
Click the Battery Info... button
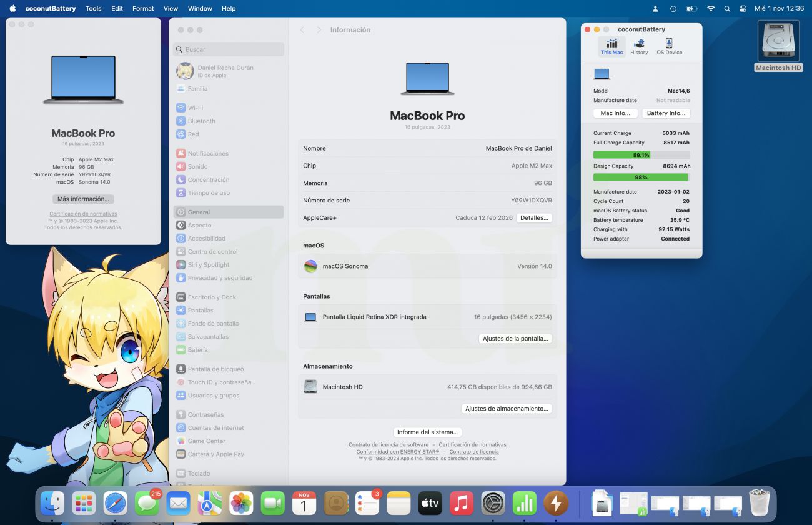click(x=666, y=113)
